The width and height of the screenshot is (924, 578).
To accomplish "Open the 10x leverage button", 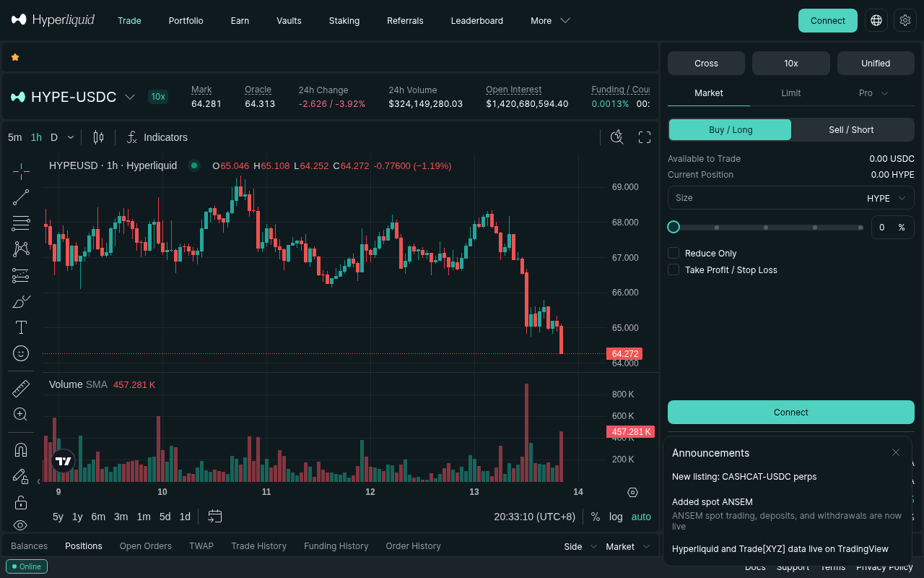I will (791, 64).
